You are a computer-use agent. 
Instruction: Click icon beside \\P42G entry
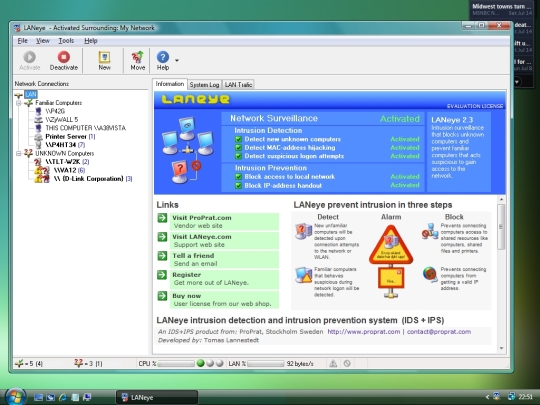(x=39, y=111)
